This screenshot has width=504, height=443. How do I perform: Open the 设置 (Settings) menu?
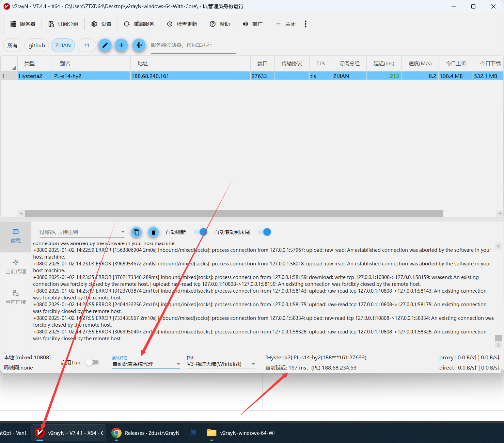pos(101,24)
